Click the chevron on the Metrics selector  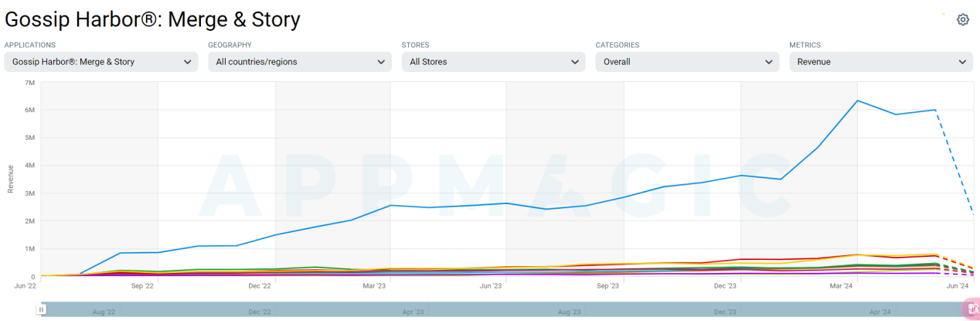(962, 62)
